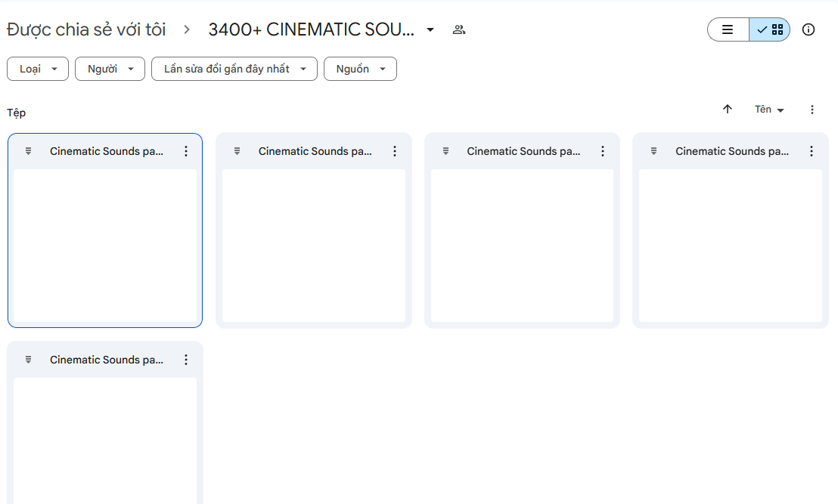Open the view details info icon
Viewport: 838px width, 504px height.
[809, 30]
